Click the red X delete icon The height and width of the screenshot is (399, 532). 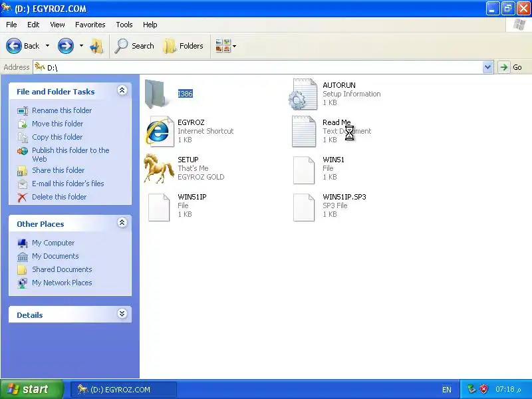pos(23,197)
